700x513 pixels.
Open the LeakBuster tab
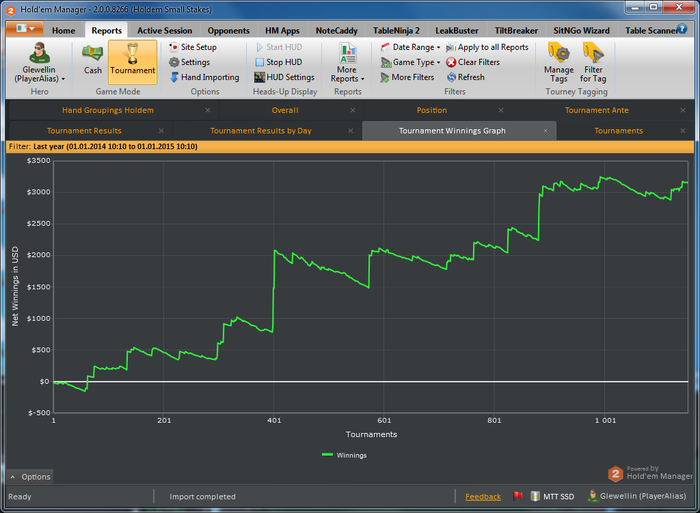pos(457,30)
